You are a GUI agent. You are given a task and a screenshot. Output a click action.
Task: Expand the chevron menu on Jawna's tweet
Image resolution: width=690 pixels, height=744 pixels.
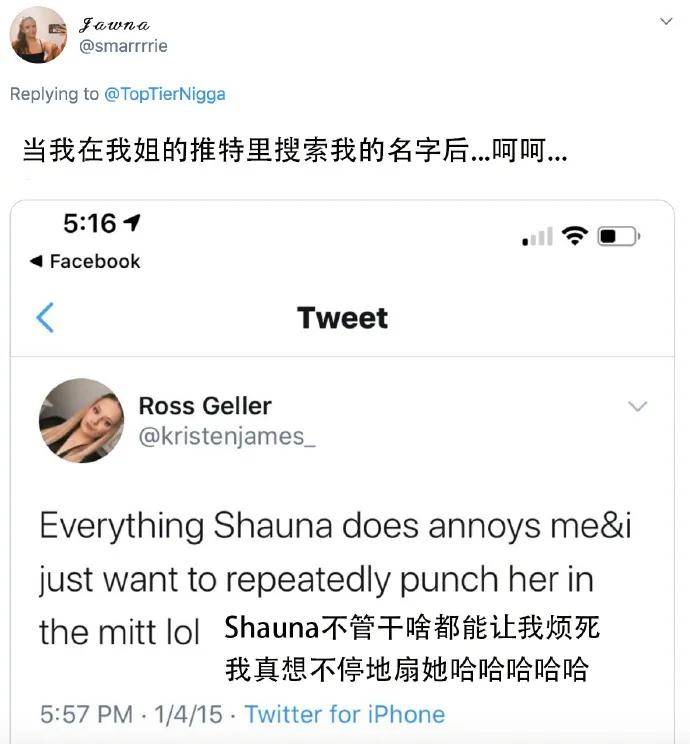pyautogui.click(x=666, y=21)
